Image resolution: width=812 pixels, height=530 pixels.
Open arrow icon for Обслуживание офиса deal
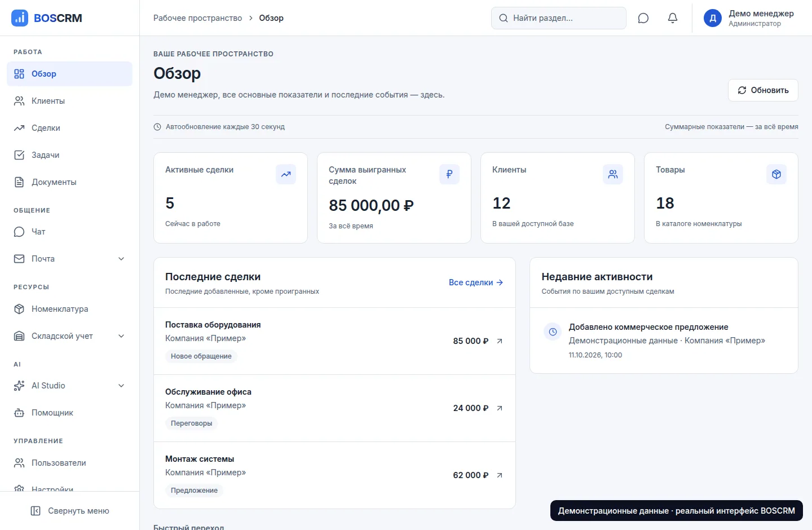[x=500, y=408]
